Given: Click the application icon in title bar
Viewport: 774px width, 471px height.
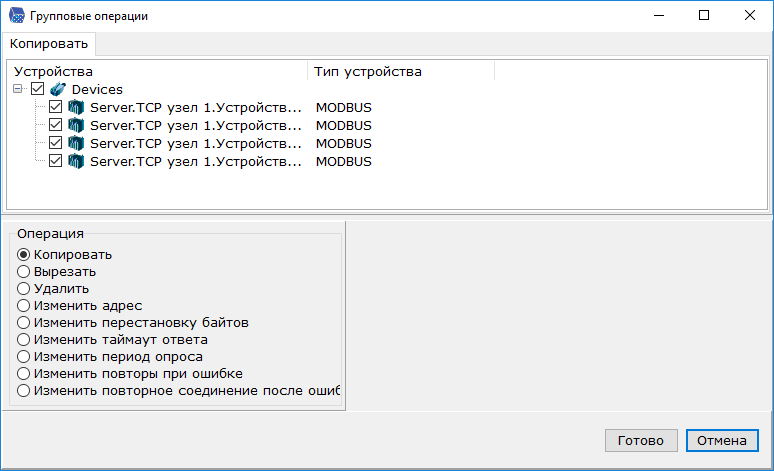Looking at the screenshot, I should (x=16, y=16).
